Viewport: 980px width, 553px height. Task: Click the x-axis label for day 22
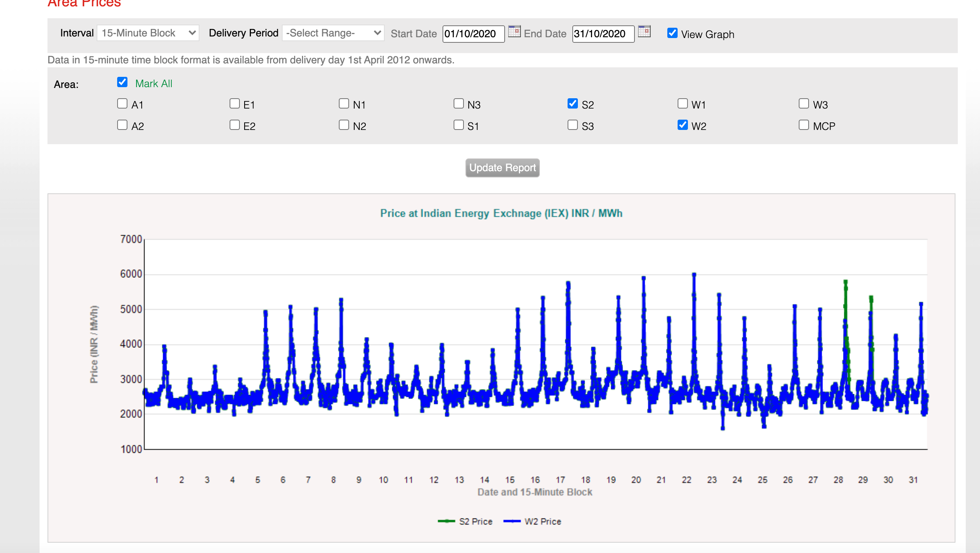(686, 480)
